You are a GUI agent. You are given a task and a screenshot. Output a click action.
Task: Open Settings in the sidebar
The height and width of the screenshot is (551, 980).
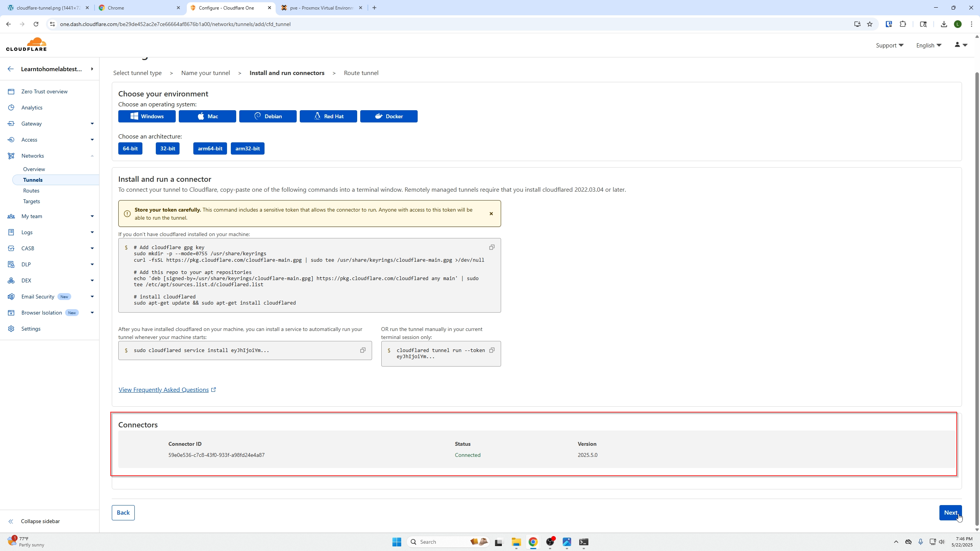[31, 329]
